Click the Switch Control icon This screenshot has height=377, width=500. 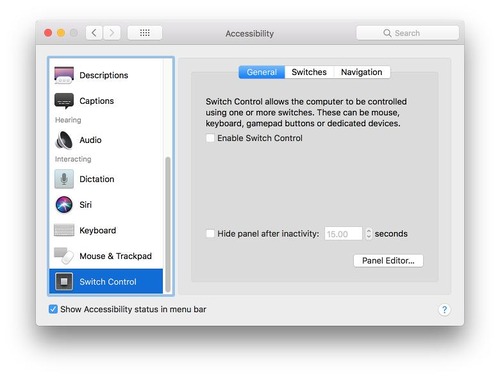[x=64, y=282]
